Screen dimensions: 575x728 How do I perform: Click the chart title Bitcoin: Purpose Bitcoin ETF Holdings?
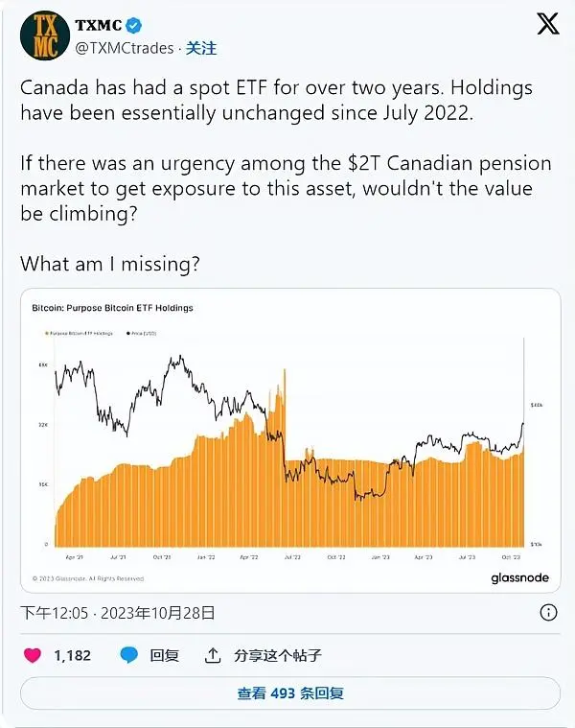pyautogui.click(x=113, y=308)
